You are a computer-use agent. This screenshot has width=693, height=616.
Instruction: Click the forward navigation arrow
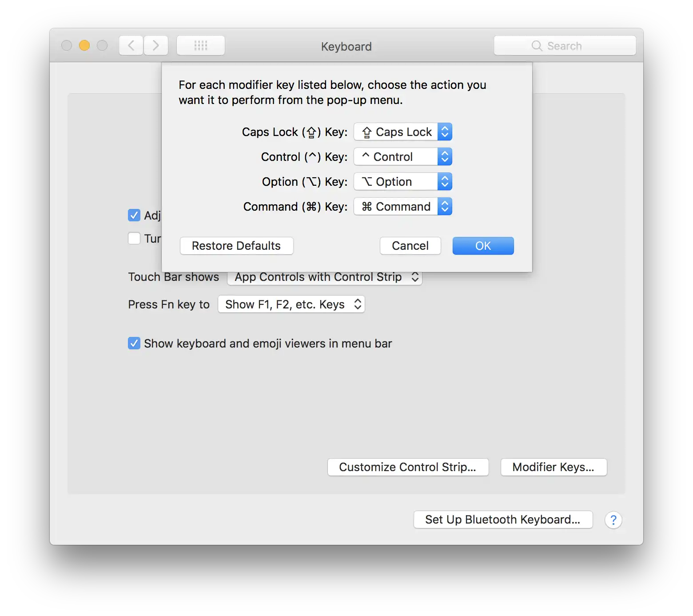[156, 45]
